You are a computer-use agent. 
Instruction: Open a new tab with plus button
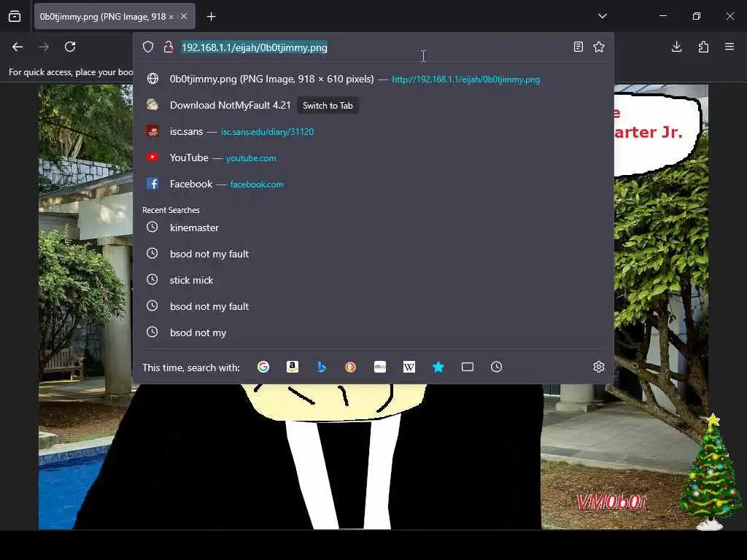[211, 17]
